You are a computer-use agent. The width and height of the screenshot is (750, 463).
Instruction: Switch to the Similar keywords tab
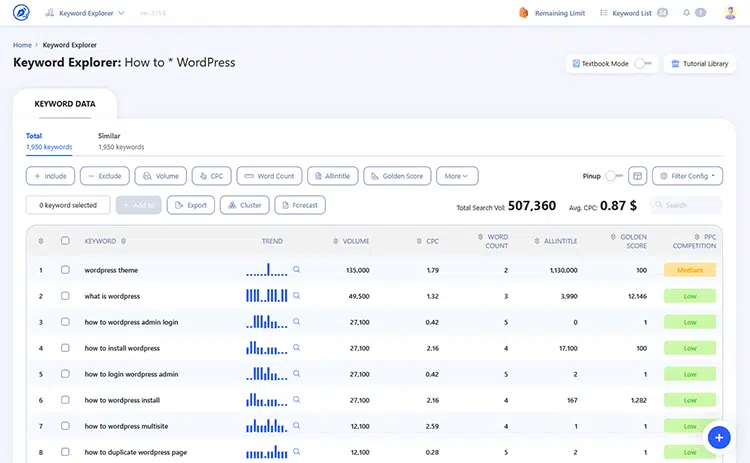click(121, 141)
